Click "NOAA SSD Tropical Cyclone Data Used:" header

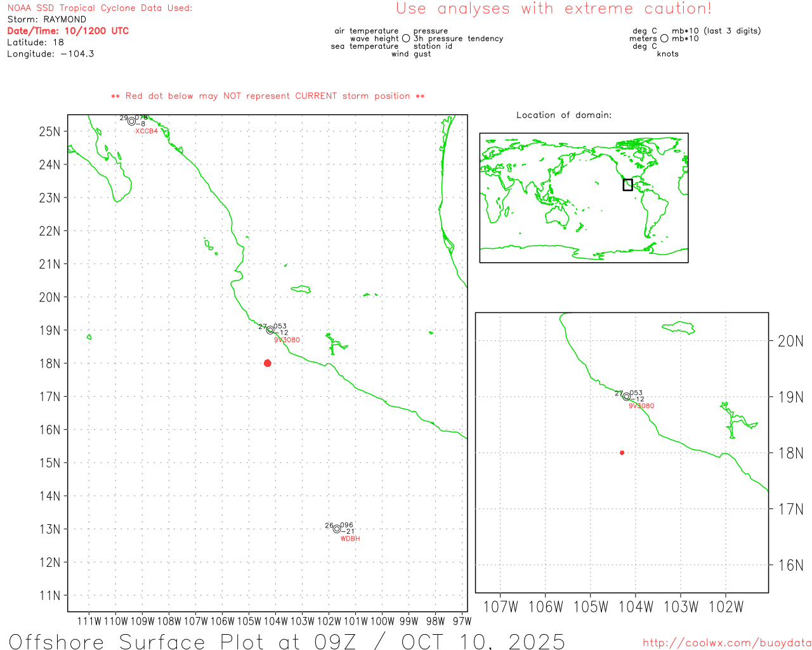point(100,8)
